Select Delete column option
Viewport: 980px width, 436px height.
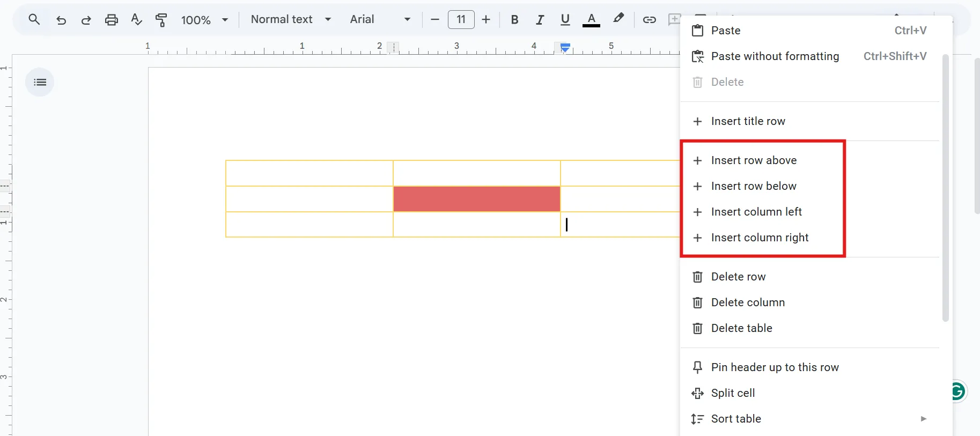click(x=809, y=302)
